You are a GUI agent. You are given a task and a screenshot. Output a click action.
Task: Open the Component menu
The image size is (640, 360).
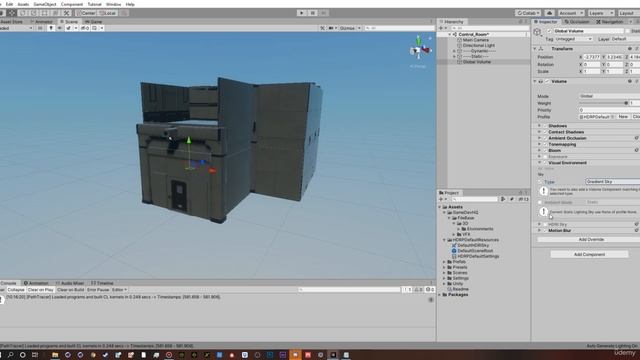[x=72, y=4]
